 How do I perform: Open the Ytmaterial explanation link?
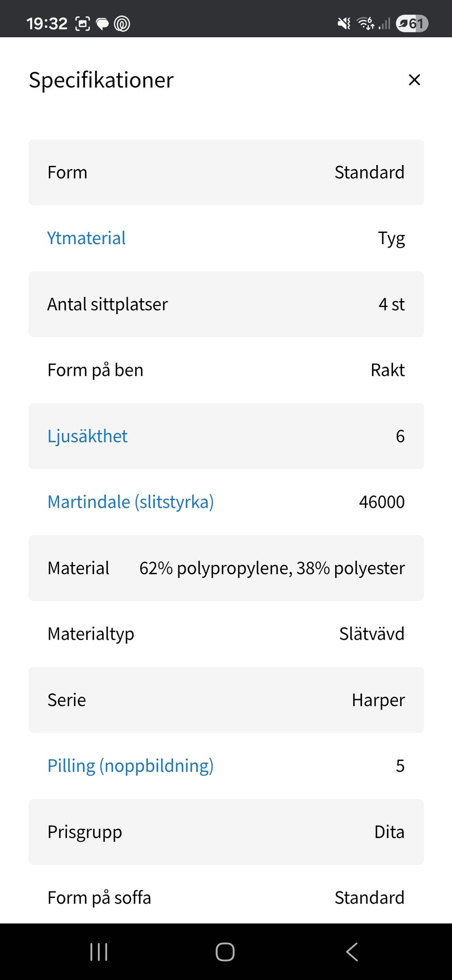(x=86, y=238)
